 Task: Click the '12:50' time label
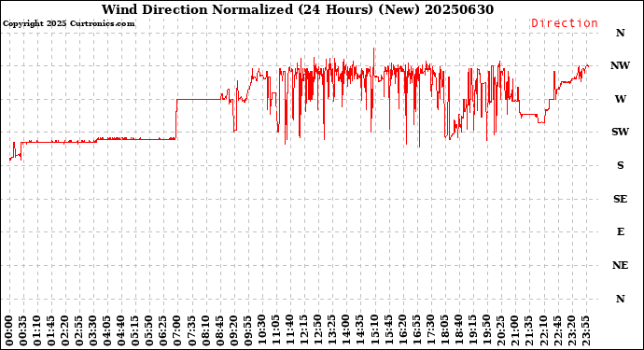(x=318, y=330)
